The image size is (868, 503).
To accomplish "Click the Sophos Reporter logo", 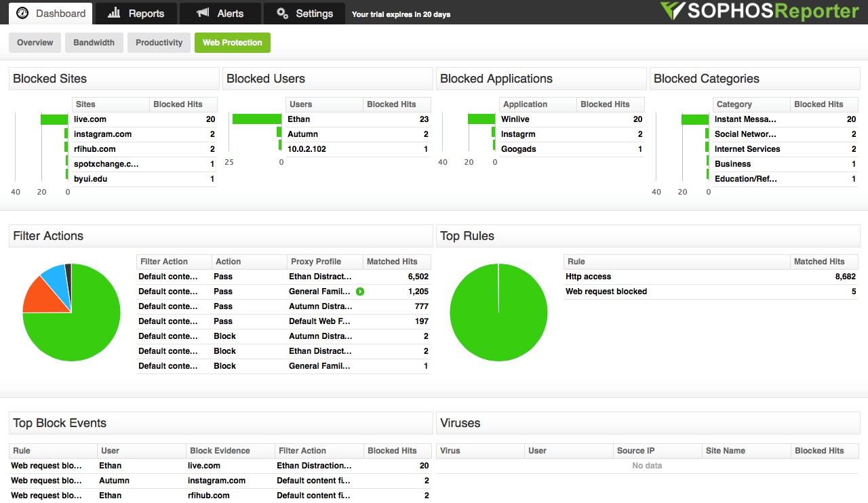I will (758, 12).
